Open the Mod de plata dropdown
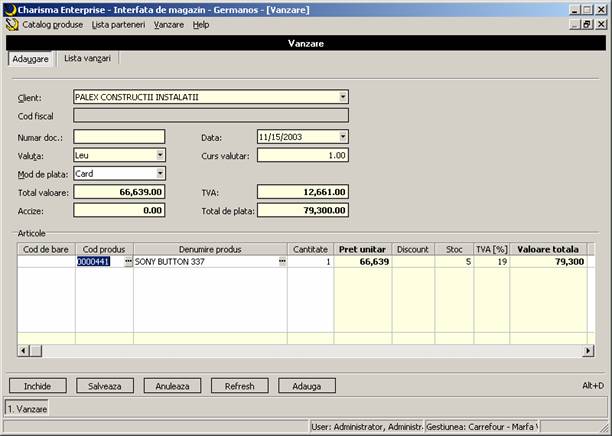 tap(160, 174)
